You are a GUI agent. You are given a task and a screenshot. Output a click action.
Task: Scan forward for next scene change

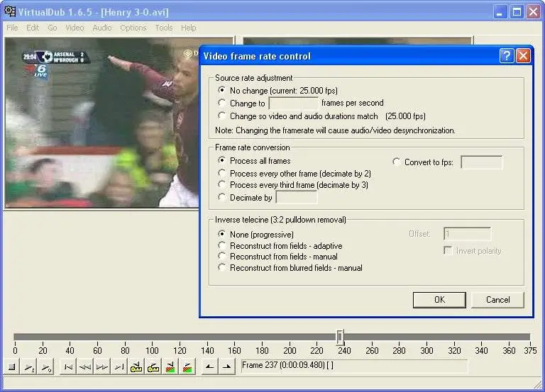click(x=187, y=366)
